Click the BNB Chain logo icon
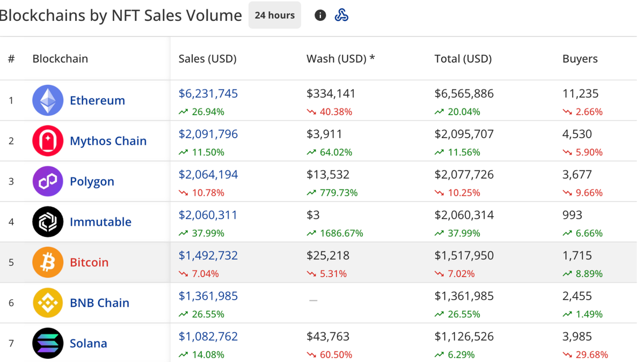 48,302
